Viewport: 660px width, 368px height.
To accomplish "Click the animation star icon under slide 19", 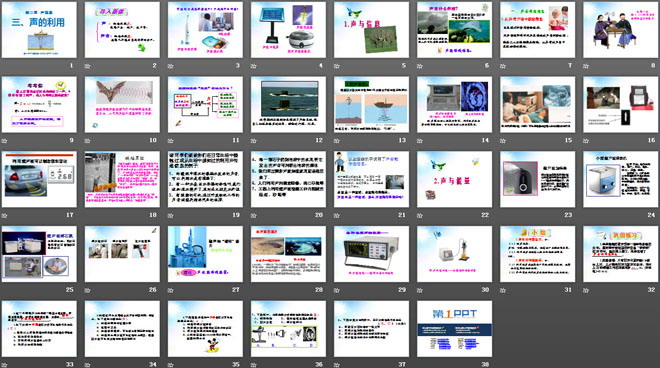I will (170, 215).
